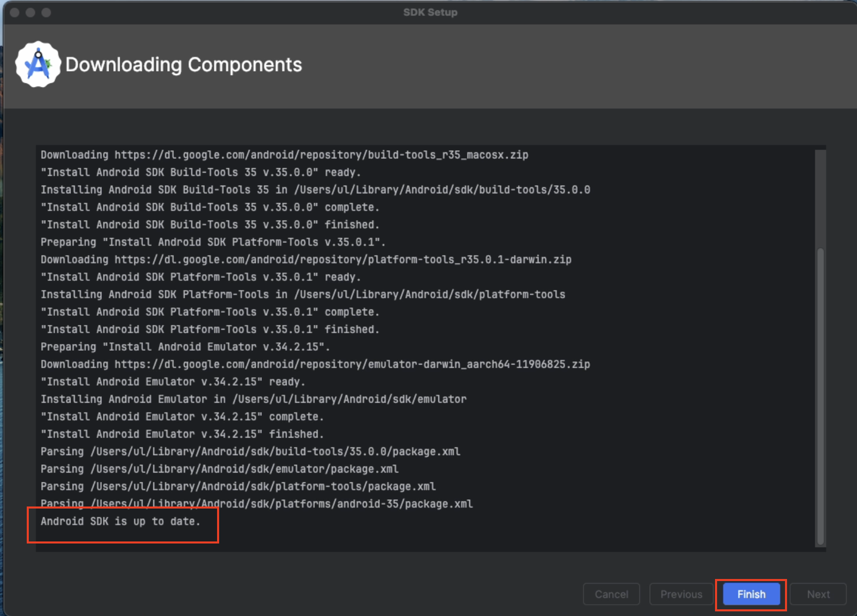857x616 pixels.
Task: Click the Cancel button
Action: click(611, 594)
